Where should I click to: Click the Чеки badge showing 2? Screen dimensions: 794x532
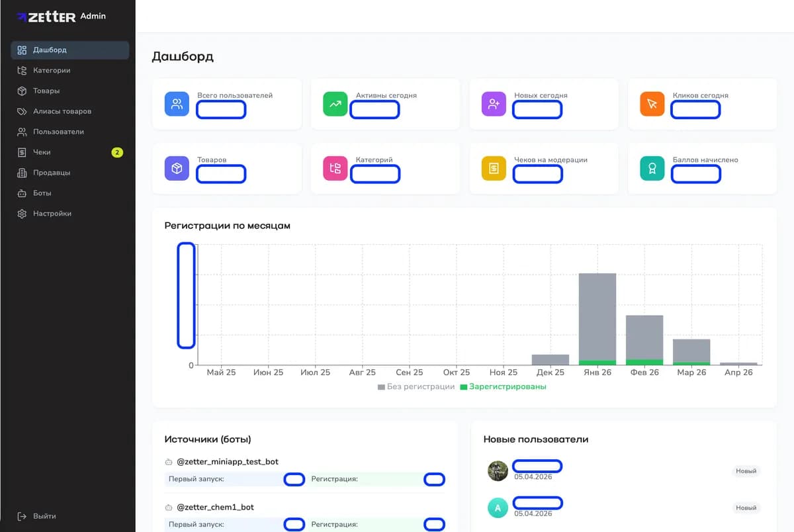(x=117, y=152)
